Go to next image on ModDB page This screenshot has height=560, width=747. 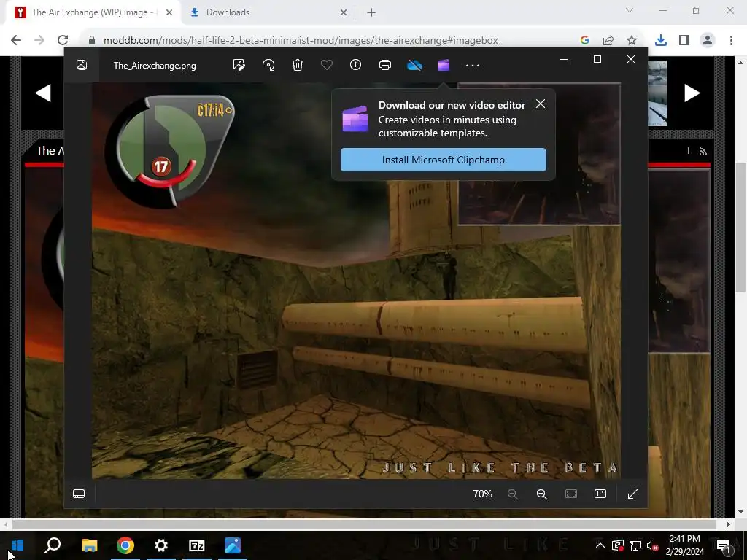[692, 93]
